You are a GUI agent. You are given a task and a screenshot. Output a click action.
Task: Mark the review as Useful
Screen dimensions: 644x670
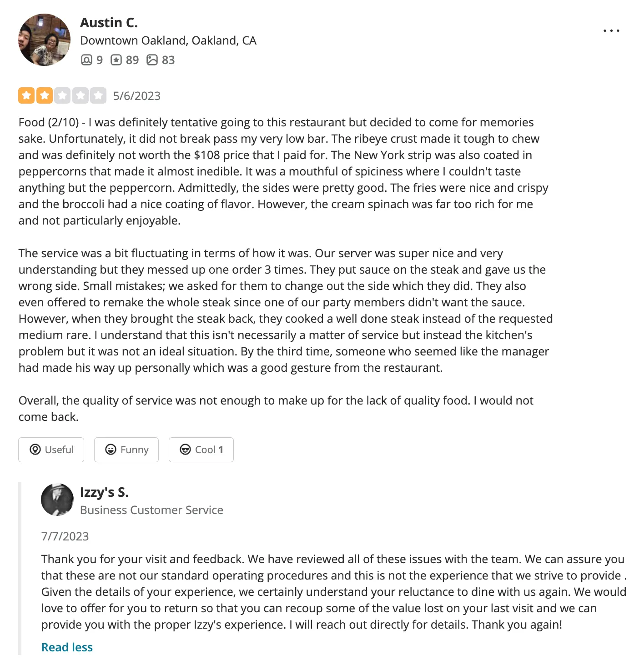pyautogui.click(x=51, y=450)
